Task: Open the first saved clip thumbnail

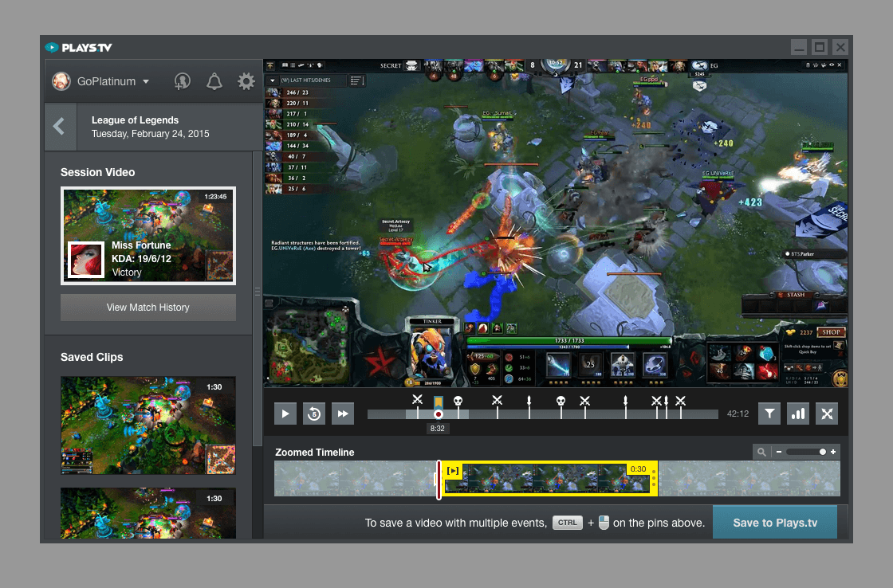Action: (x=148, y=425)
